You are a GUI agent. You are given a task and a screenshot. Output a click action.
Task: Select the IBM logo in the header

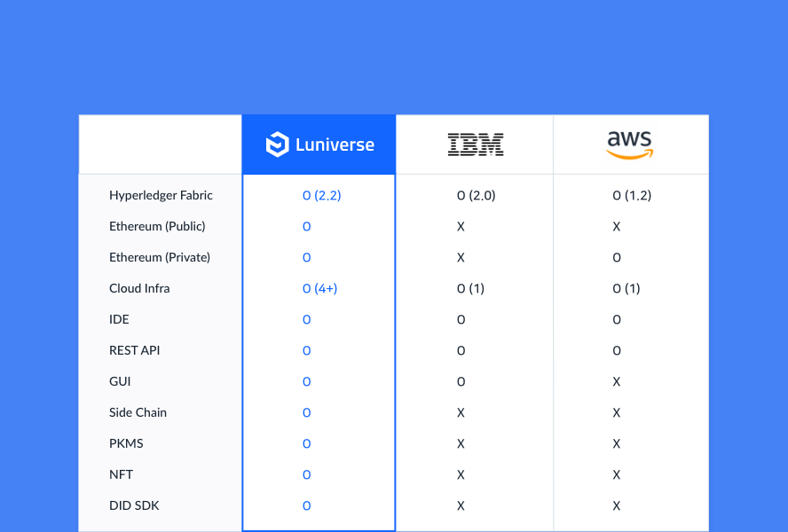click(476, 144)
